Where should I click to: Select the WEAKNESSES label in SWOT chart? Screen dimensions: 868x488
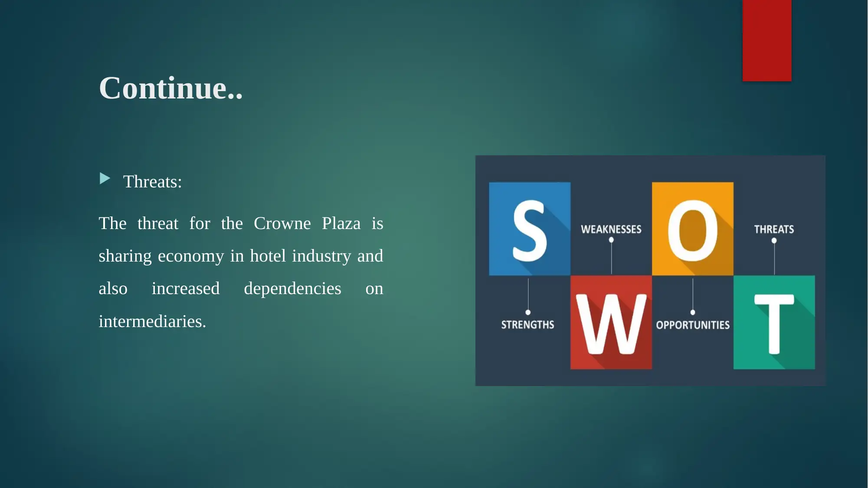tap(610, 229)
